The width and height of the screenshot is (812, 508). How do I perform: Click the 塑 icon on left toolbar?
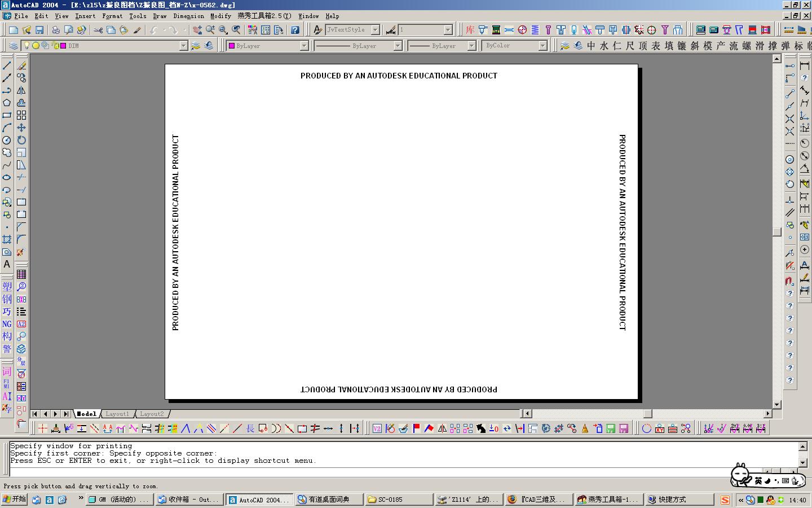click(x=7, y=287)
